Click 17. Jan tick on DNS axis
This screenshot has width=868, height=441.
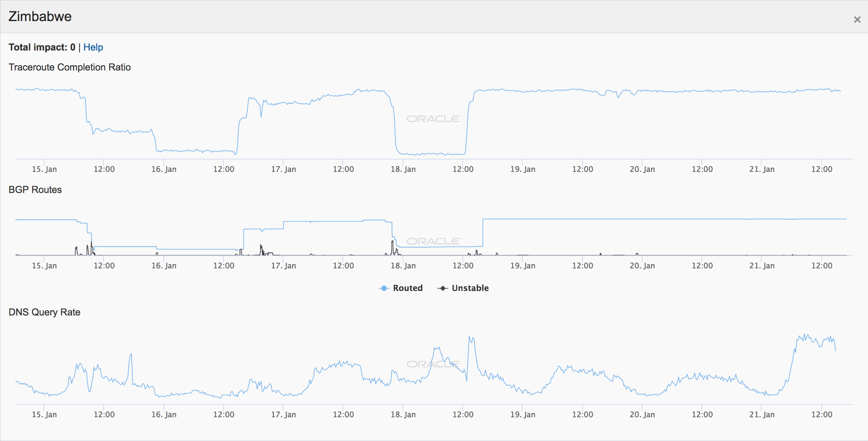(283, 415)
